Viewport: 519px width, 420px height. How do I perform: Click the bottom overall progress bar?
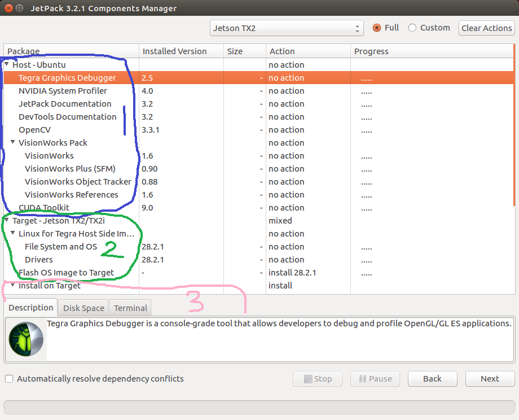coord(259,408)
